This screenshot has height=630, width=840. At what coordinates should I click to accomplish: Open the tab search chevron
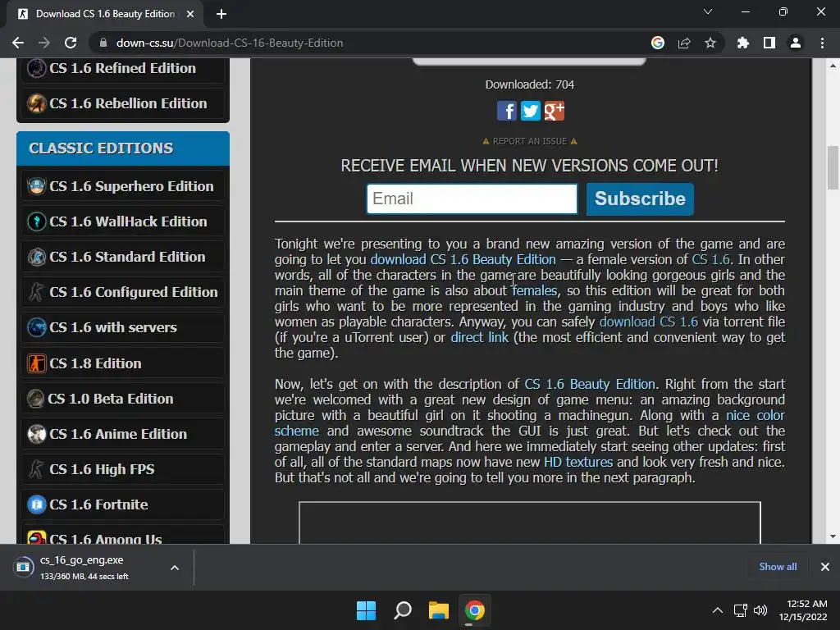[708, 11]
